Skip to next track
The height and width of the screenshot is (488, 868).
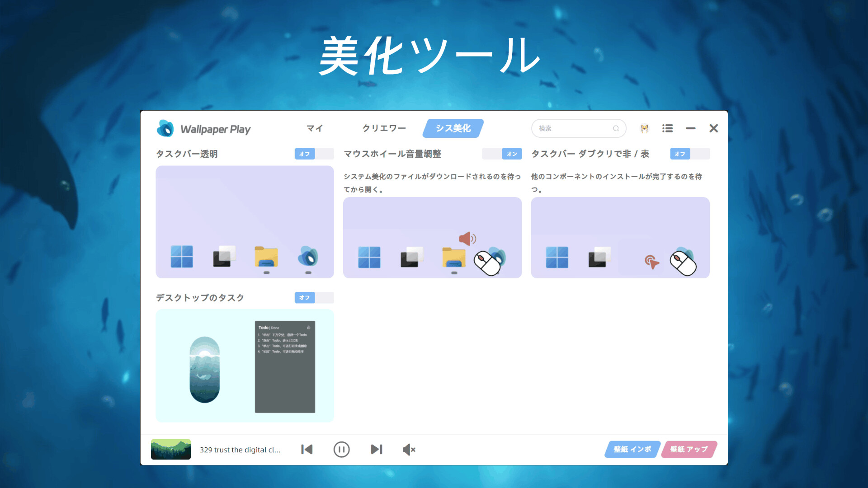[376, 449]
